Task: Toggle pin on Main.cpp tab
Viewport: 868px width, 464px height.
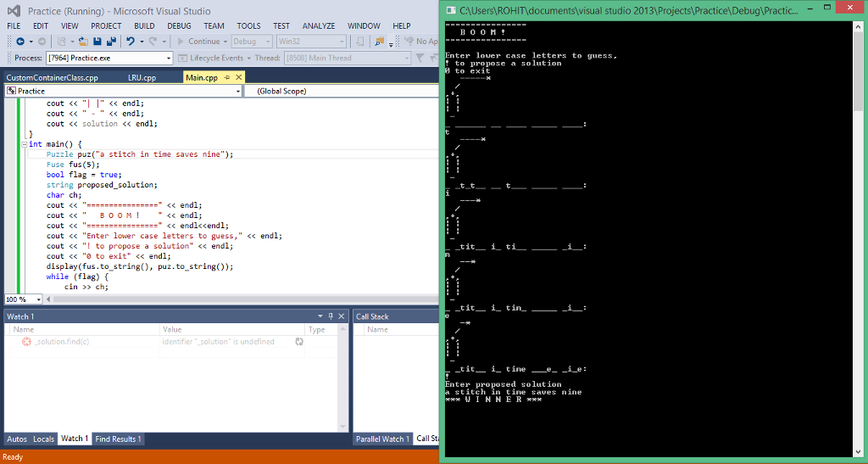Action: 227,77
